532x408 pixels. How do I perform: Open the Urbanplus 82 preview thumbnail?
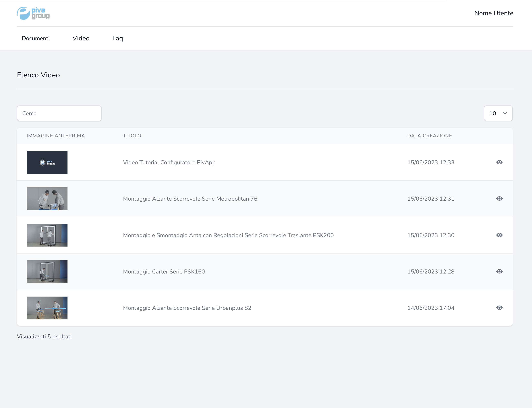pyautogui.click(x=47, y=308)
